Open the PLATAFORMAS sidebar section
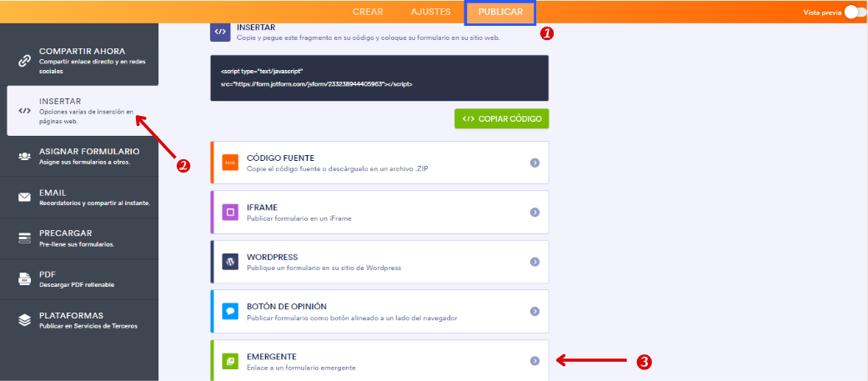 [x=79, y=320]
